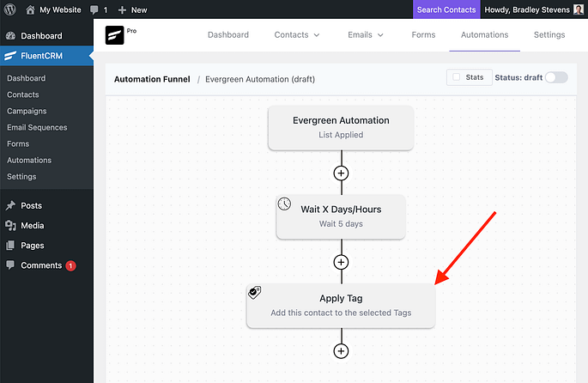
Task: Toggle the automation Status draft switch
Action: [x=556, y=77]
